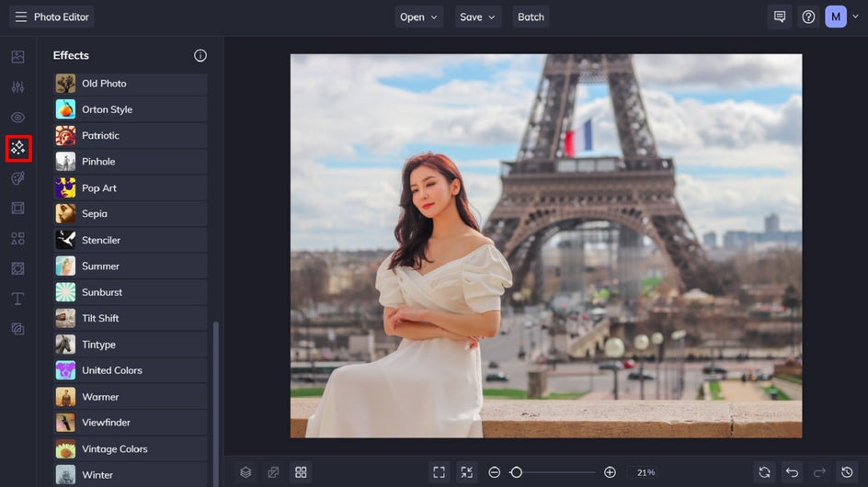
Task: Click the Eiffel Tower photo on canvas
Action: pos(546,245)
